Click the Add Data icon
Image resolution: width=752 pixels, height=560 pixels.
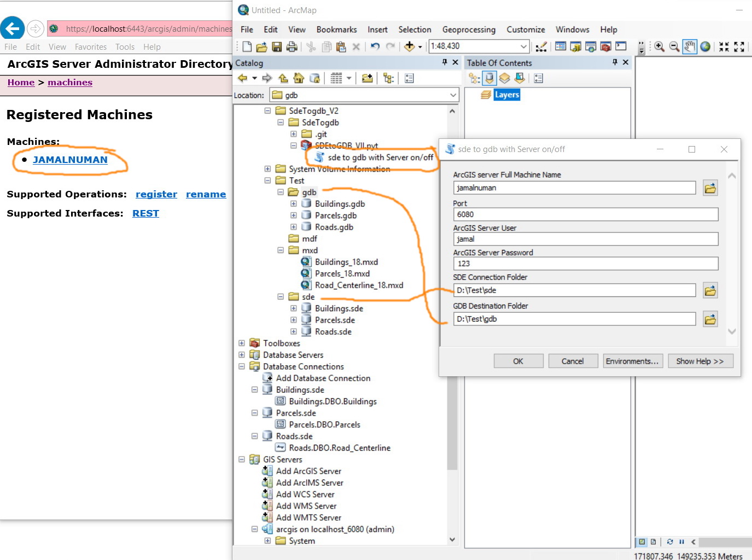[409, 46]
